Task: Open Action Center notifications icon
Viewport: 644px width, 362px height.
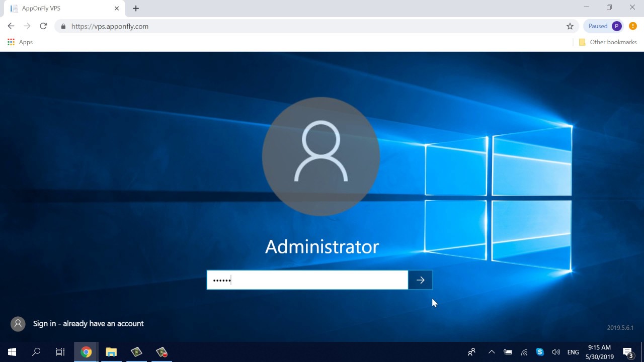Action: pyautogui.click(x=628, y=352)
